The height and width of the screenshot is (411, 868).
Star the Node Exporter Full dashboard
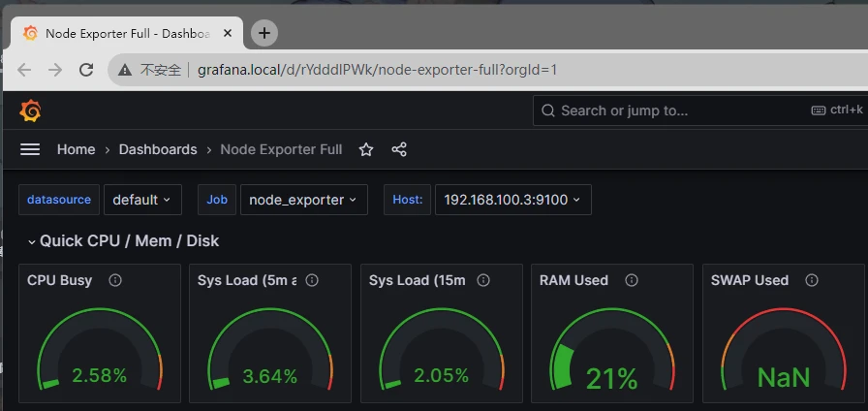366,149
